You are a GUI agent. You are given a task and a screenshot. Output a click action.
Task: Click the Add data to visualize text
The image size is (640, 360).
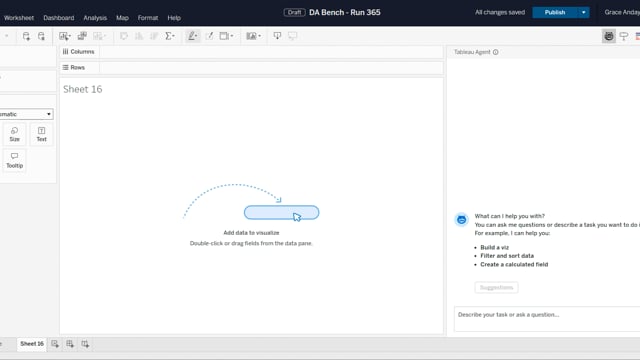click(251, 233)
